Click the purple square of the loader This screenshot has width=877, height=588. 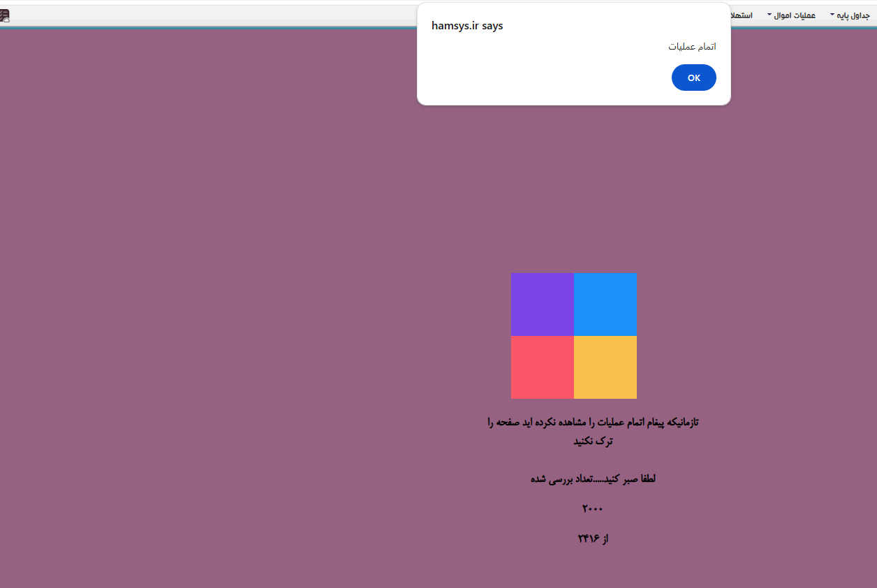(x=542, y=304)
